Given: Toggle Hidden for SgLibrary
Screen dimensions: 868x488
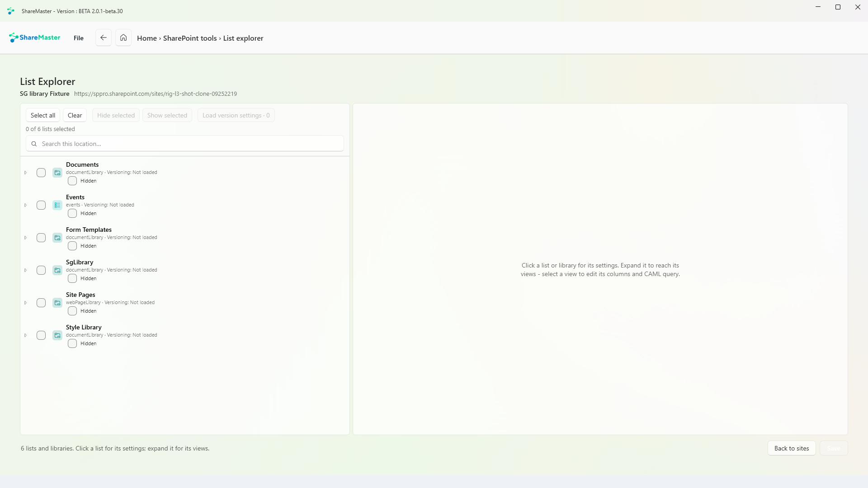Looking at the screenshot, I should 72,278.
